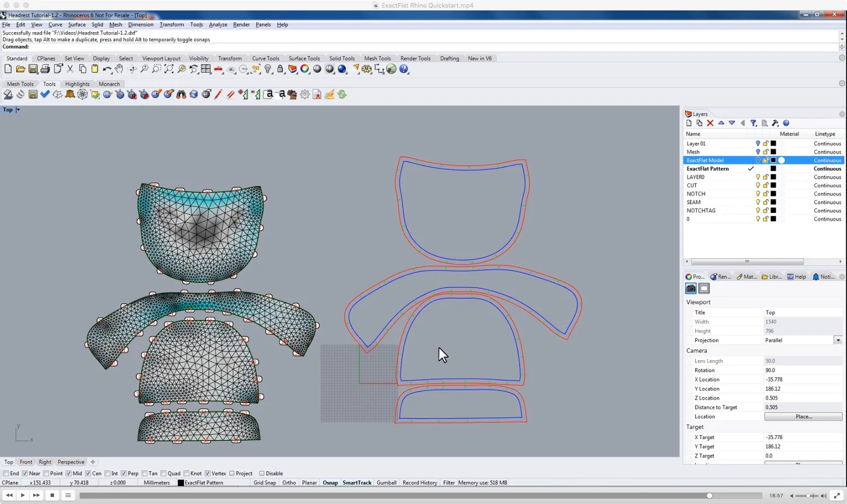Open the Top viewport dropdown
Viewport: 847px width, 504px height.
click(x=18, y=109)
